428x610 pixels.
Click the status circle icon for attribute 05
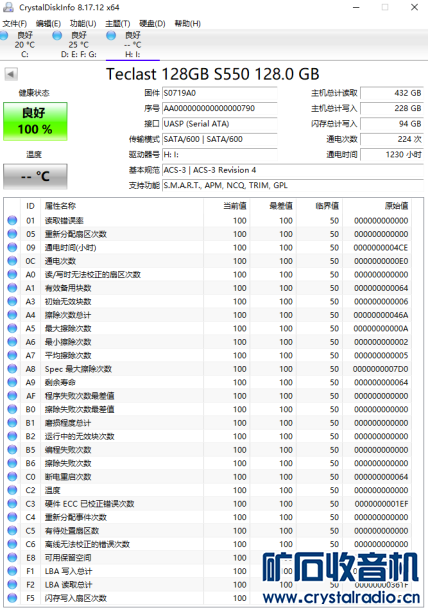point(12,234)
